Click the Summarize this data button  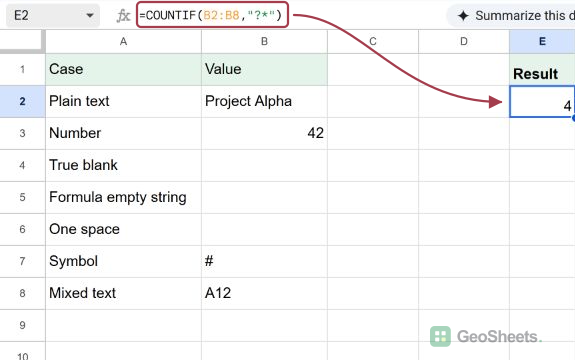click(x=511, y=16)
